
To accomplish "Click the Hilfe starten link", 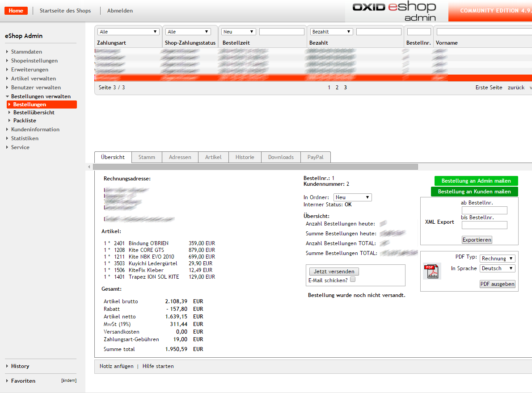I will (x=158, y=366).
